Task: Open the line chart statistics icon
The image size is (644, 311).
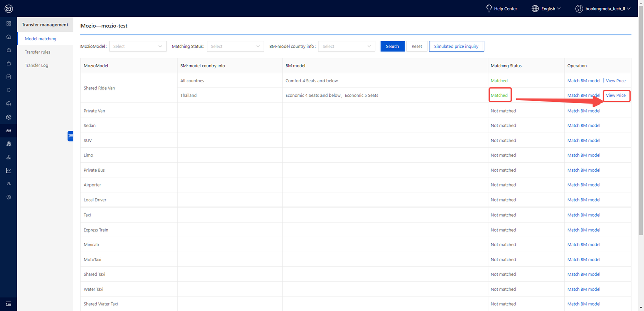Action: (x=8, y=170)
